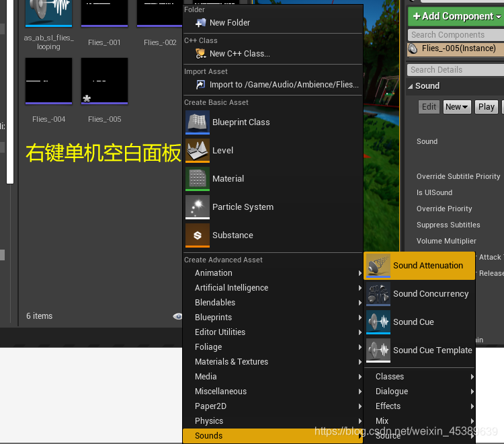Click the Play sound button
The height and width of the screenshot is (444, 504).
(486, 107)
